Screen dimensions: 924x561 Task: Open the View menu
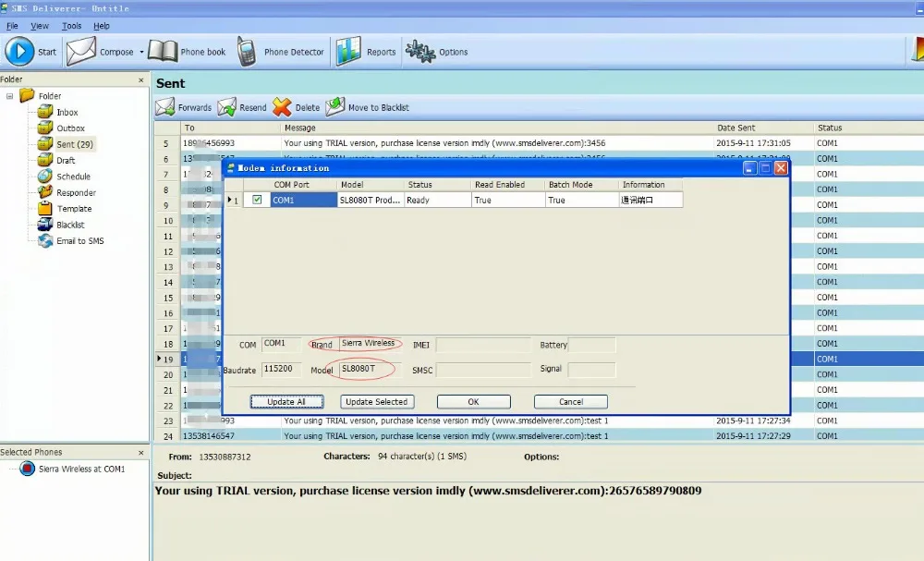(40, 26)
